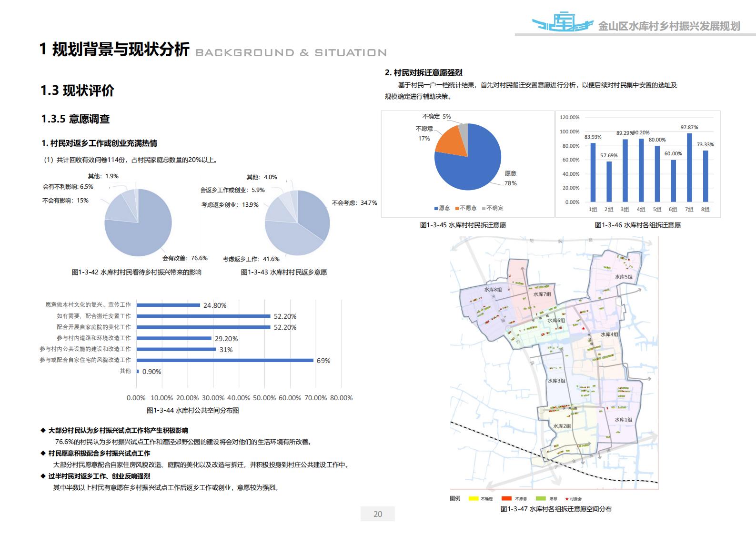
Task: Click map label 水库4组
Action: tap(609, 335)
